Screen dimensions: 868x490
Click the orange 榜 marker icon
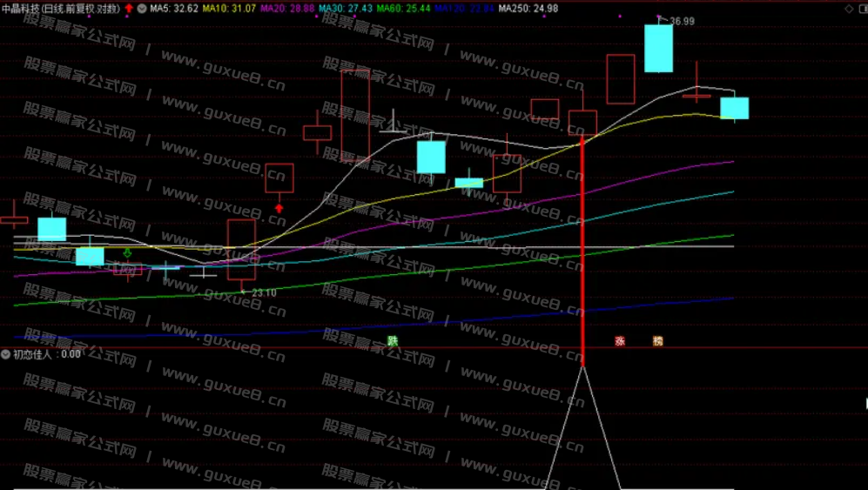click(658, 341)
